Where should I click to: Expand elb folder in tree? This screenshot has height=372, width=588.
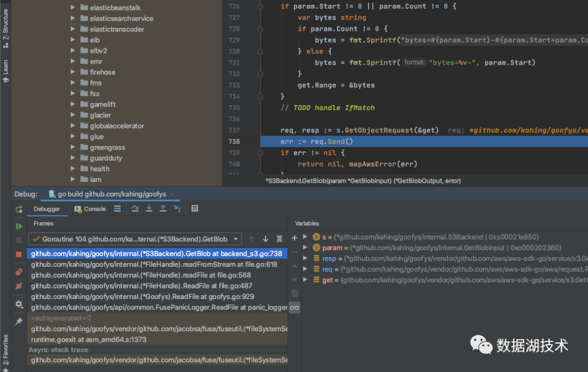point(73,40)
